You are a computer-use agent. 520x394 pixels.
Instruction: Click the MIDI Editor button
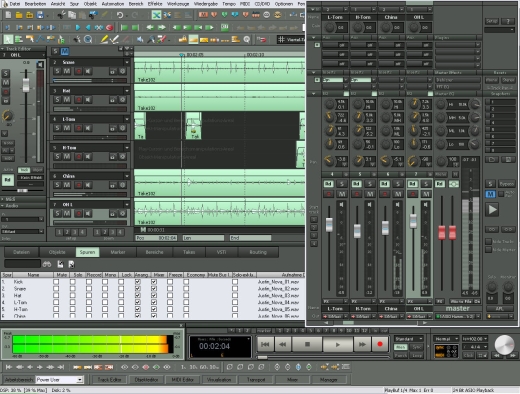pyautogui.click(x=182, y=380)
